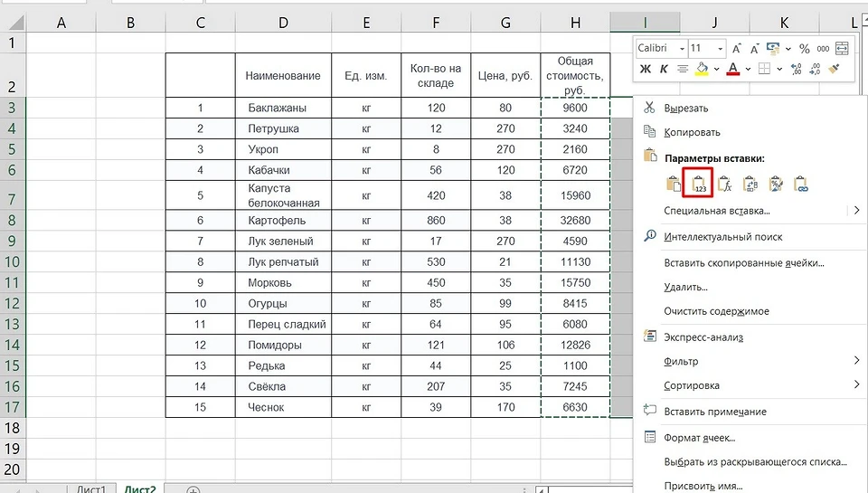Choose the Paste Transpose clipboard icon
This screenshot has height=493, width=868.
tap(750, 184)
